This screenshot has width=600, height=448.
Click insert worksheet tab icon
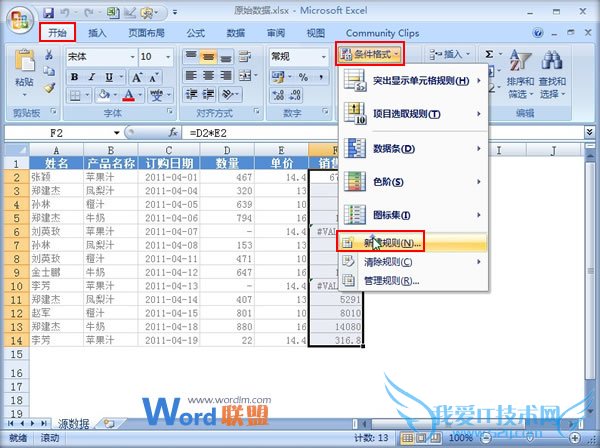109,423
